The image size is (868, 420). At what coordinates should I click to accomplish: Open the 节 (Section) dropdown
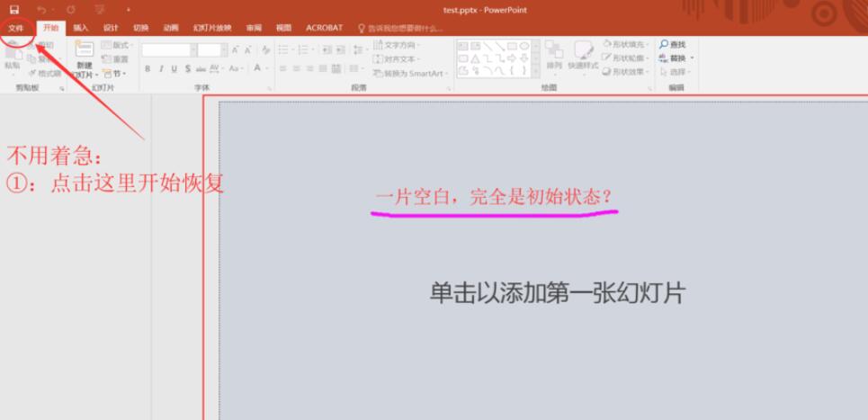pos(114,74)
